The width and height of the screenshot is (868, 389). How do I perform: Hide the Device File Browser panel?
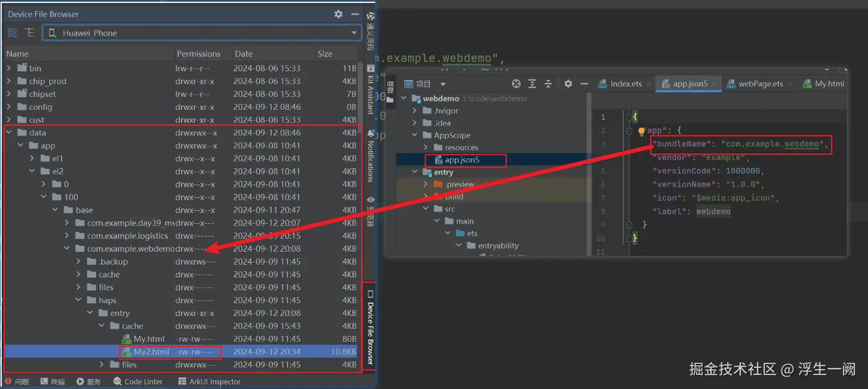click(x=355, y=14)
